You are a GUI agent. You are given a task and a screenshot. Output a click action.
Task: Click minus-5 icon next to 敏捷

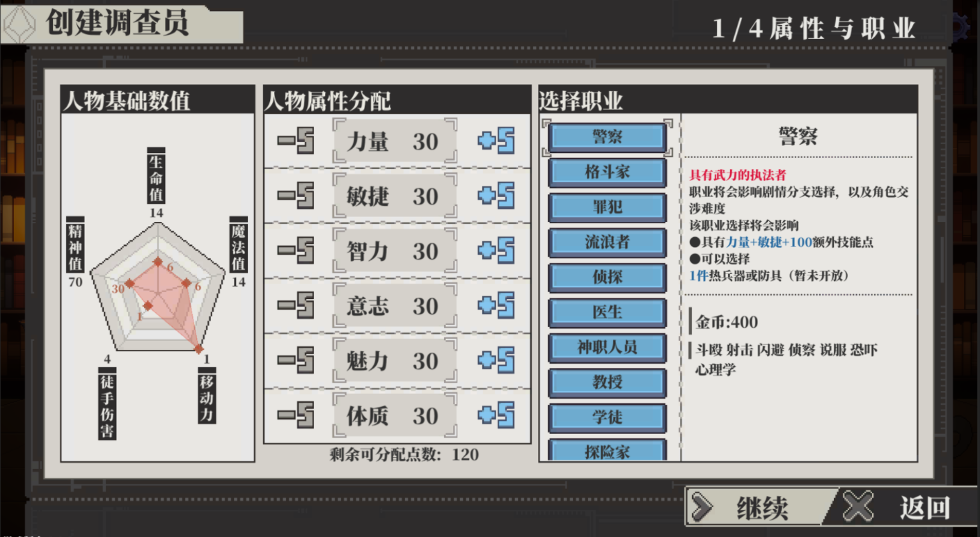pyautogui.click(x=296, y=196)
